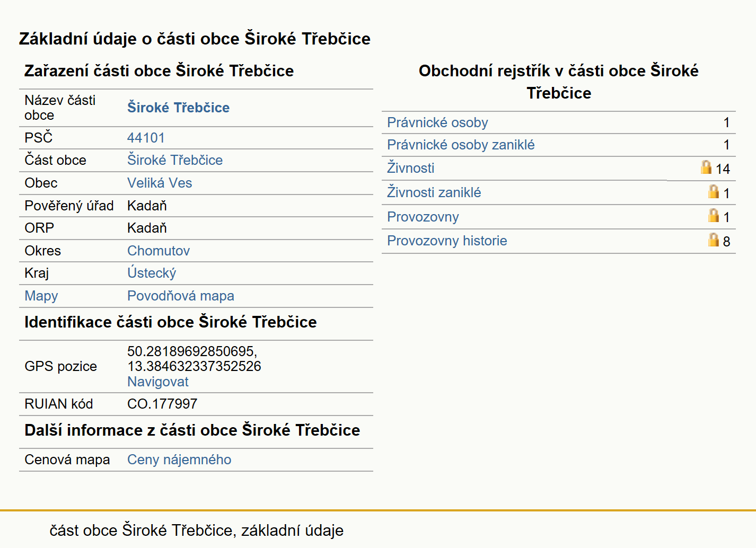Open the Ústecký region link
Screen dimensions: 756x548
tap(152, 273)
